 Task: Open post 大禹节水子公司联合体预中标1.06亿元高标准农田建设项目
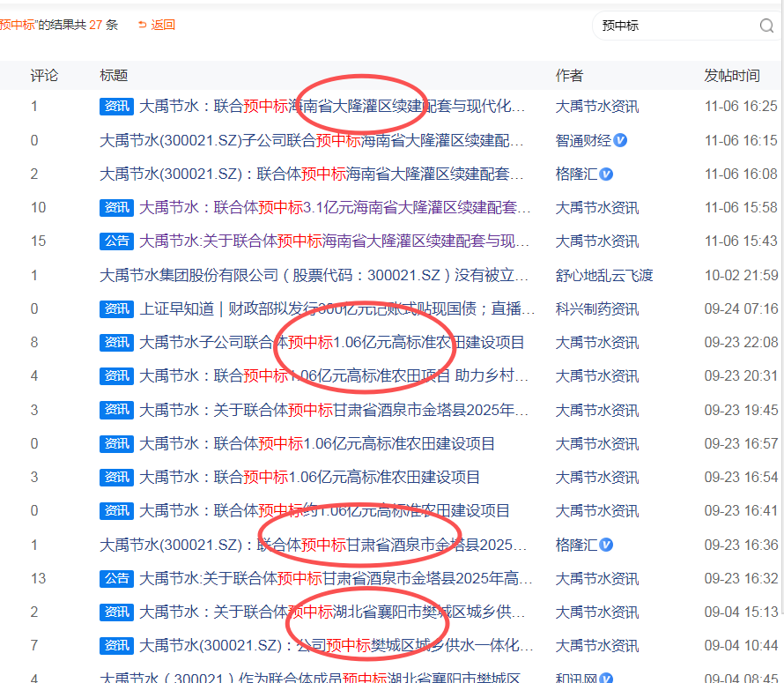[331, 342]
